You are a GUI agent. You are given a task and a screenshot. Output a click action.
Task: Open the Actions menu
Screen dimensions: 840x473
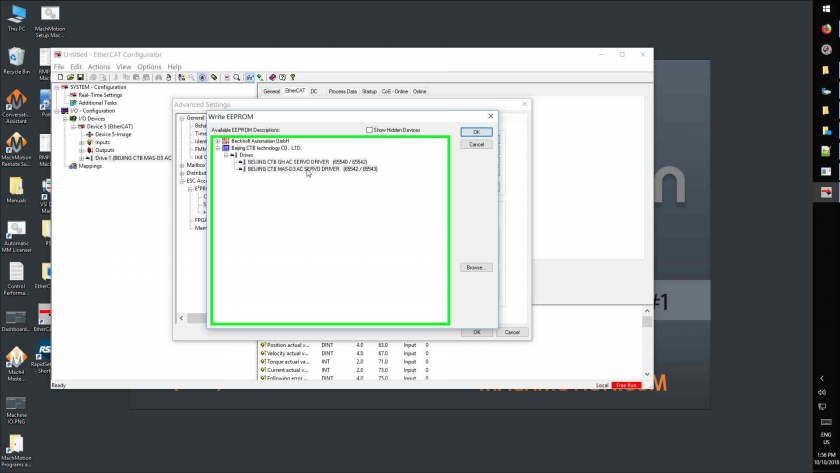pyautogui.click(x=99, y=67)
